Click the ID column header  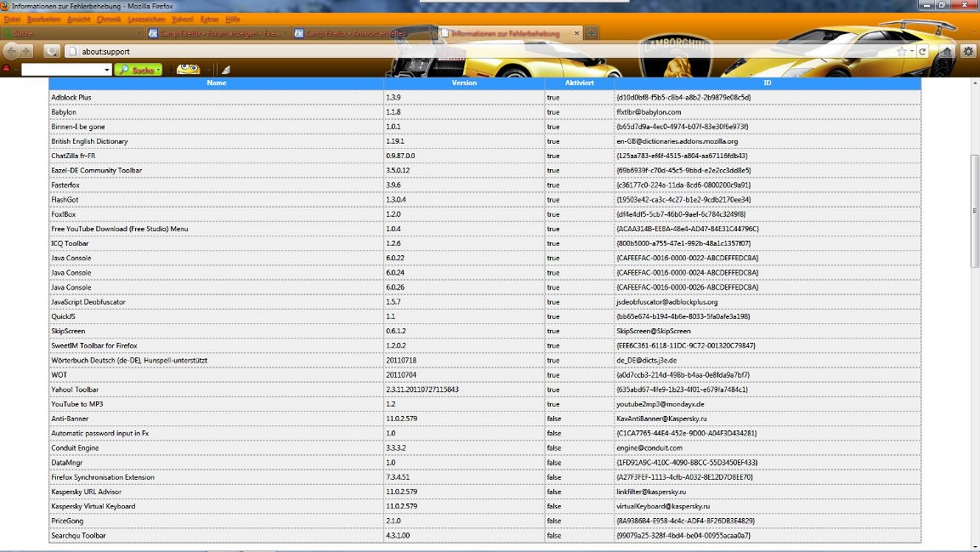767,83
